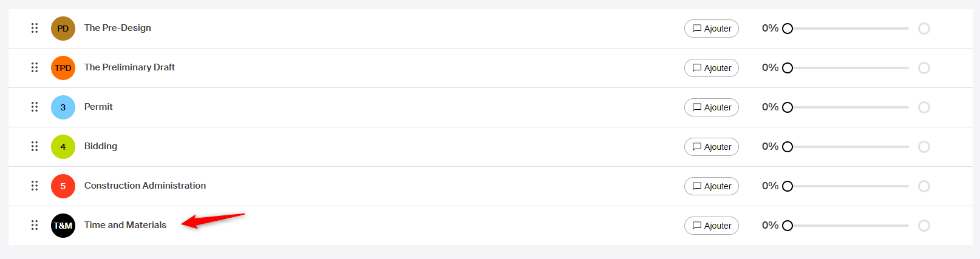The height and width of the screenshot is (259, 980).
Task: Toggle the completion circle for Permit
Action: click(924, 107)
